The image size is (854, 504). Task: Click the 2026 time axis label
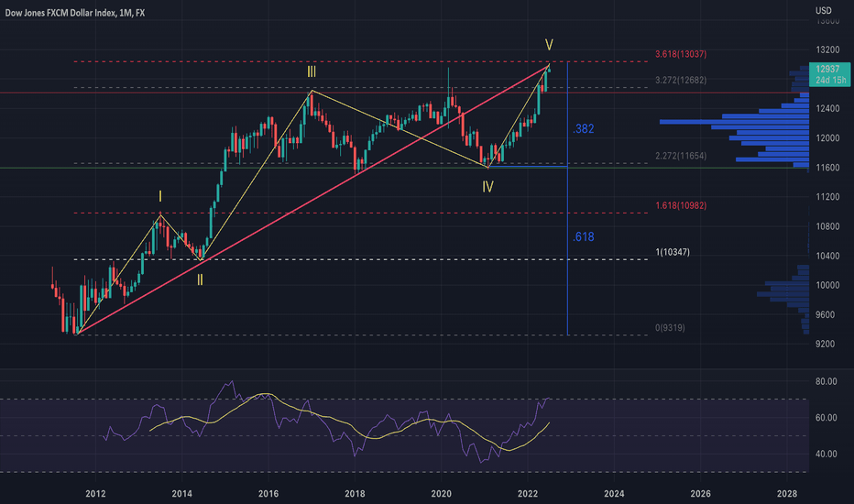700,494
